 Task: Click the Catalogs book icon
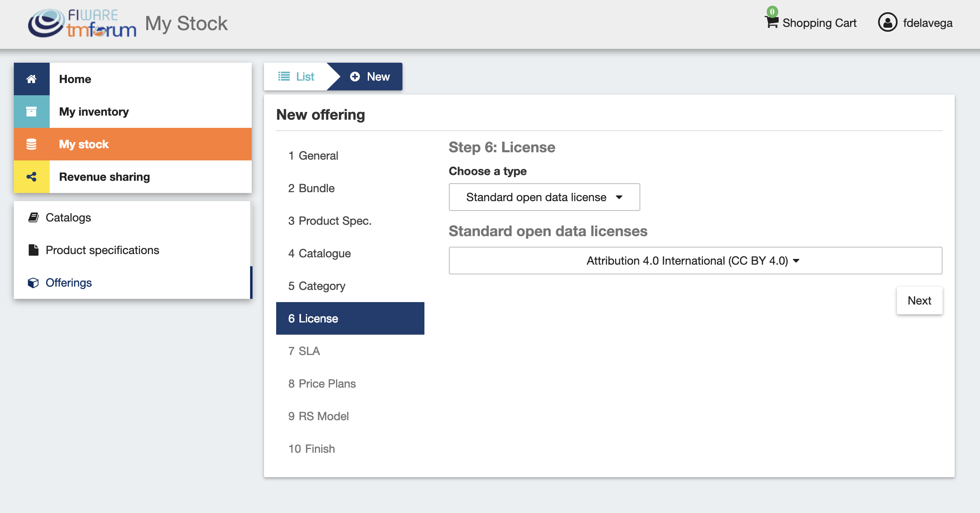click(x=33, y=217)
